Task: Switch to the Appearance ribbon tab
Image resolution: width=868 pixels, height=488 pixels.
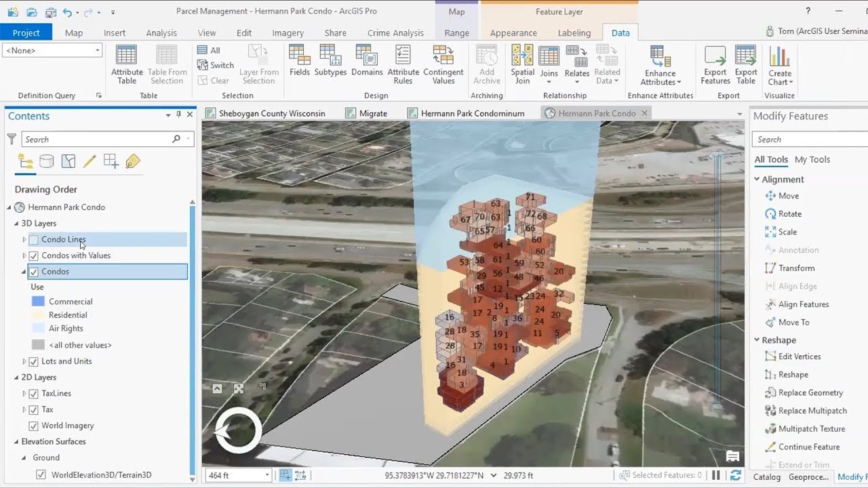Action: pyautogui.click(x=513, y=33)
